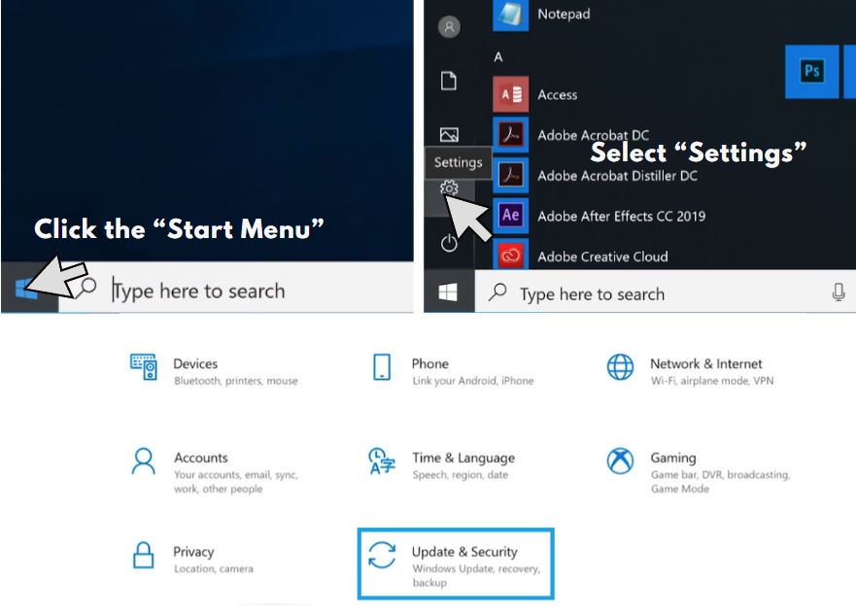Launch Adobe Creative Cloud app
This screenshot has height=616, width=856.
580,256
